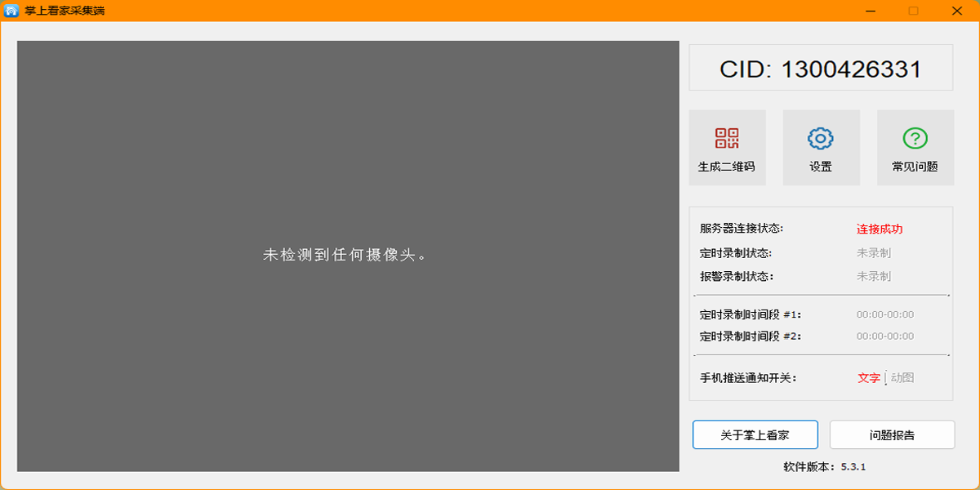The width and height of the screenshot is (980, 490).
Task: Click the 问题报告 button
Action: [x=892, y=434]
